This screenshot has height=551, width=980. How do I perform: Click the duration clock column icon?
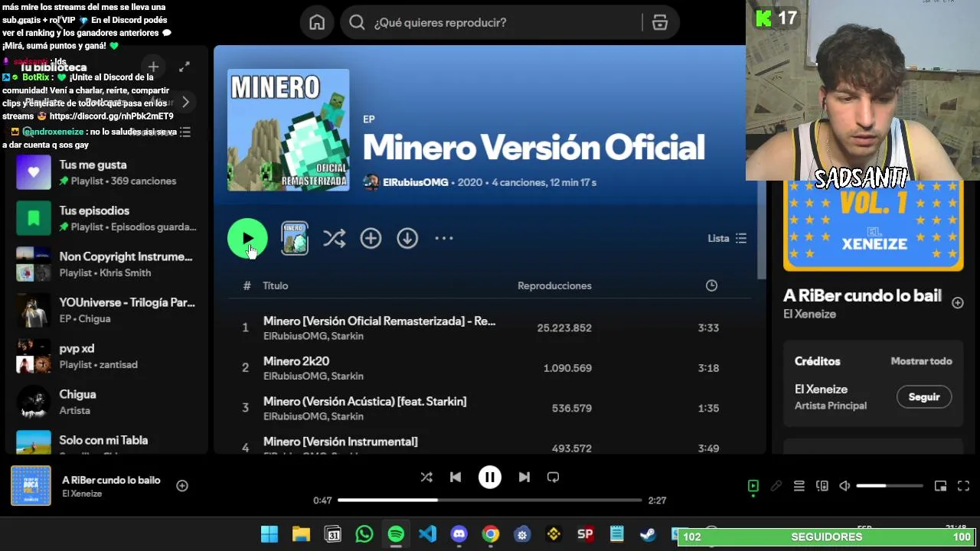(x=711, y=285)
